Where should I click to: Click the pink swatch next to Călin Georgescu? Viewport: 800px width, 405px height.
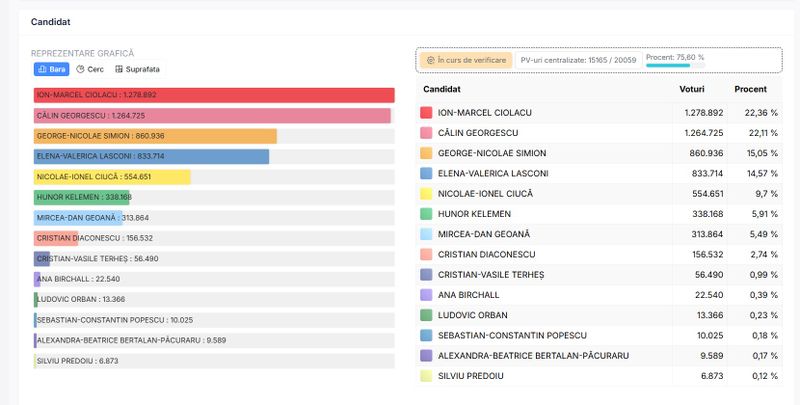click(x=427, y=133)
